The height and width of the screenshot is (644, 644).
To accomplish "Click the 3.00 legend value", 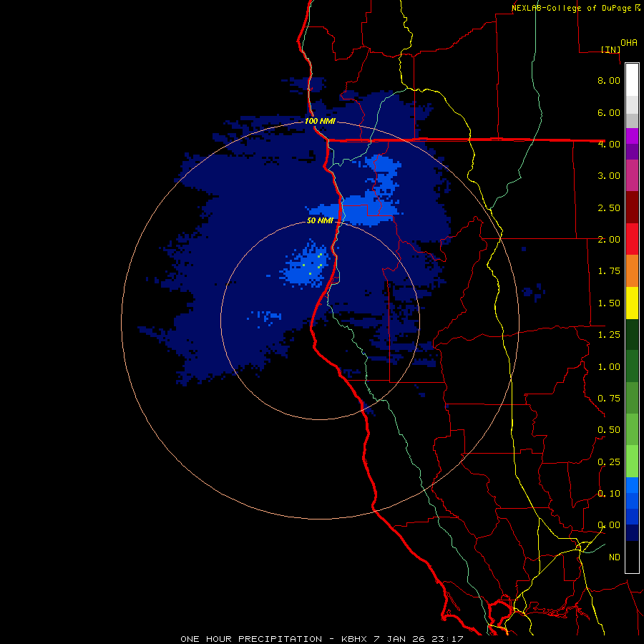I will coord(609,176).
